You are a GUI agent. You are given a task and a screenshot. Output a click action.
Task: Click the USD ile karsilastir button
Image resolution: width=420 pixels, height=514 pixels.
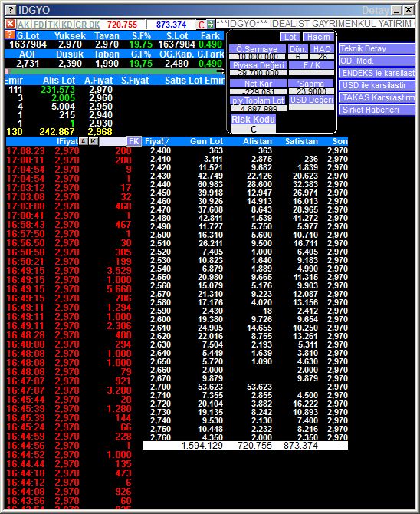click(377, 85)
